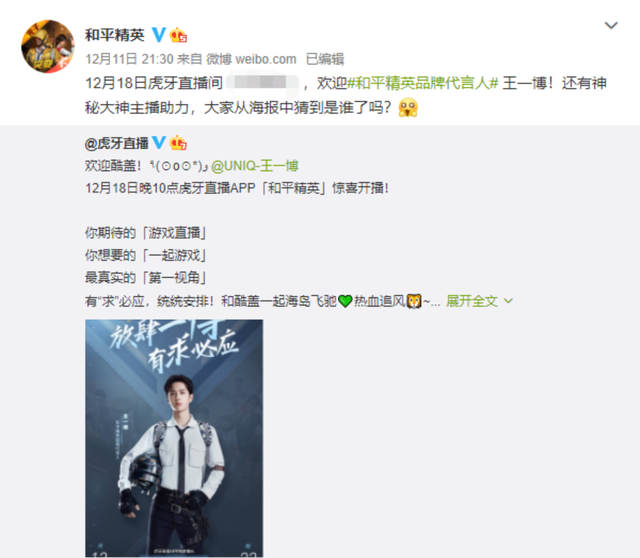Click the crown badge beside 虎牙直播

point(178,143)
